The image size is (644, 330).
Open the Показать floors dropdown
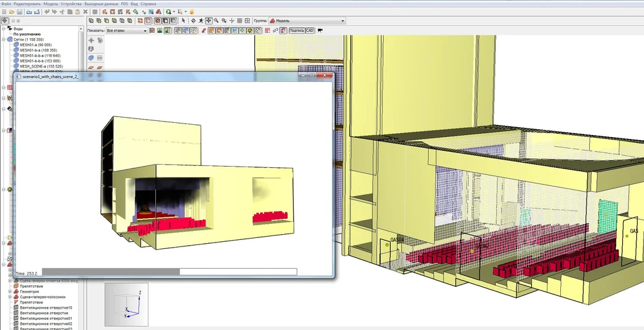[126, 30]
